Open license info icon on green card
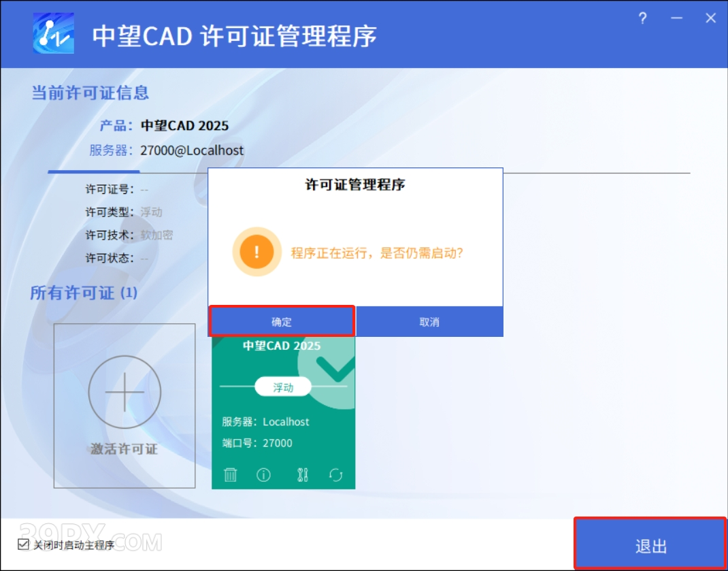Image resolution: width=728 pixels, height=571 pixels. (263, 475)
